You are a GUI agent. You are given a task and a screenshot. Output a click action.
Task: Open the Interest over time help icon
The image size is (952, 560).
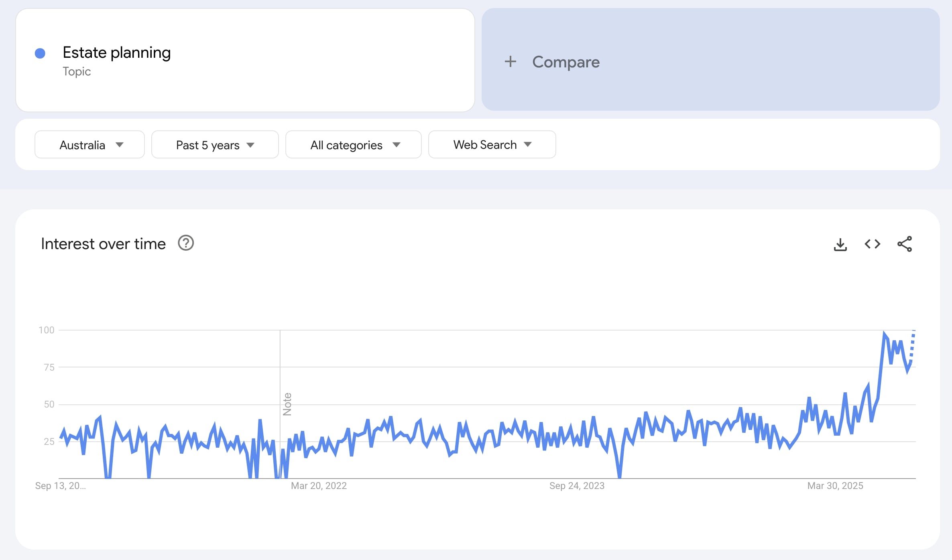click(186, 243)
